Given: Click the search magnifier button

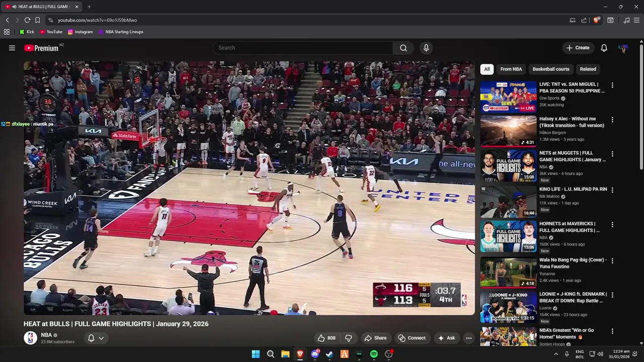Looking at the screenshot, I should click(403, 48).
